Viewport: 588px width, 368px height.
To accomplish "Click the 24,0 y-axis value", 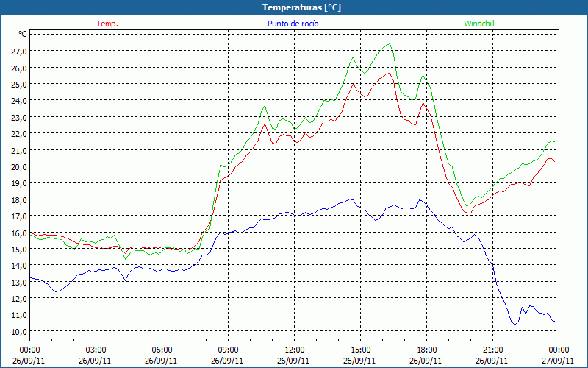I will (19, 101).
